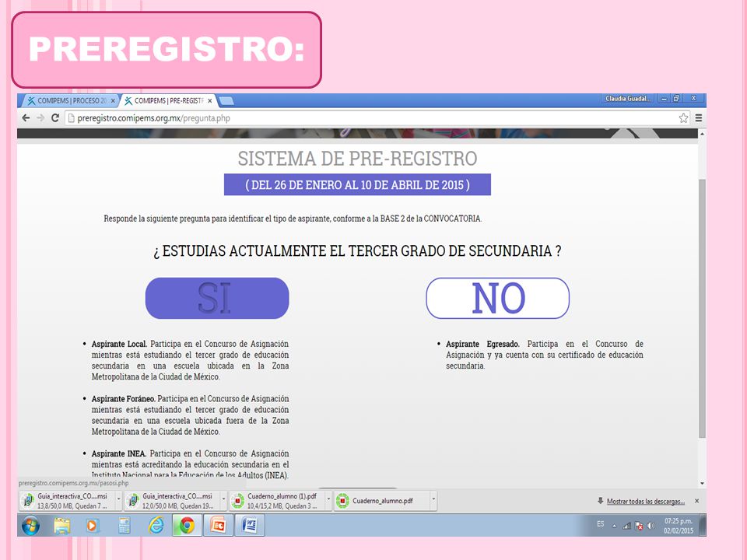This screenshot has height=560, width=747.
Task: Open the Chrome hamburger menu
Action: [x=699, y=118]
